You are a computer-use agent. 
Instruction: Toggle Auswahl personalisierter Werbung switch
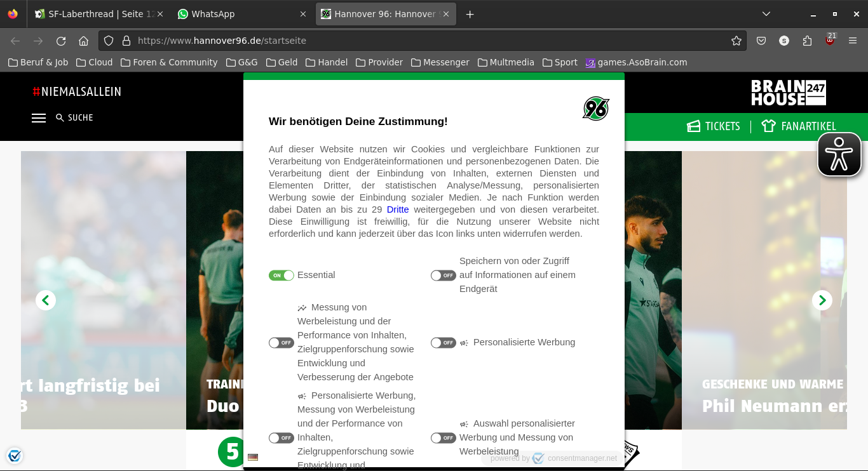pyautogui.click(x=444, y=438)
